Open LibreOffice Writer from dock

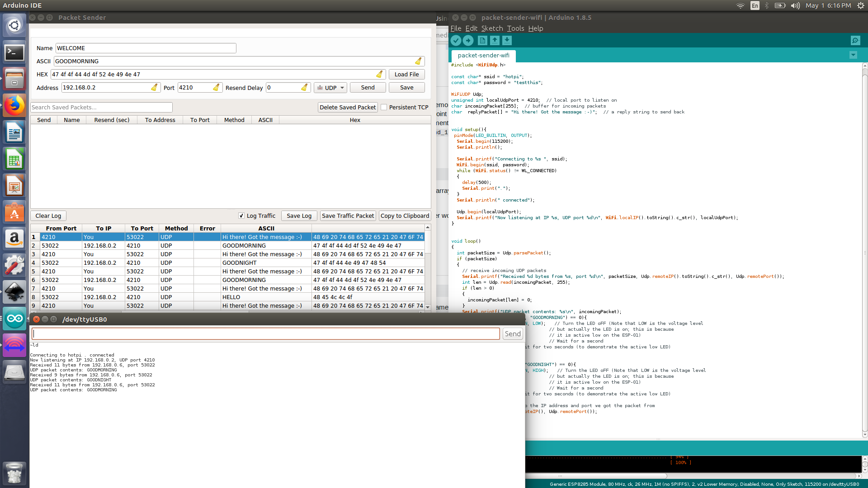tap(14, 132)
